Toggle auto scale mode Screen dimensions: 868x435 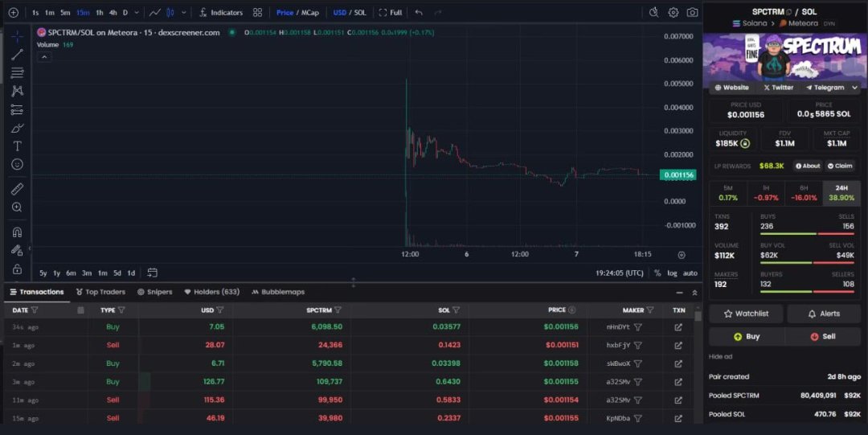click(690, 273)
